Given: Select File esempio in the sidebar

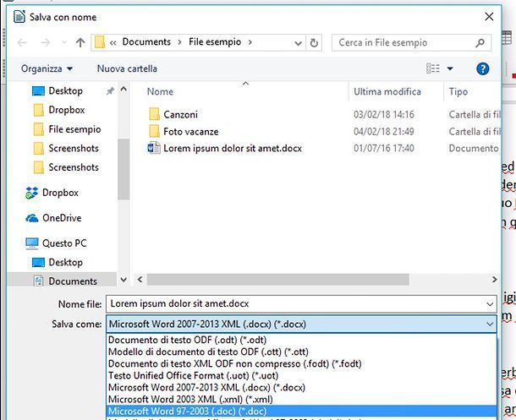Looking at the screenshot, I should (74, 129).
